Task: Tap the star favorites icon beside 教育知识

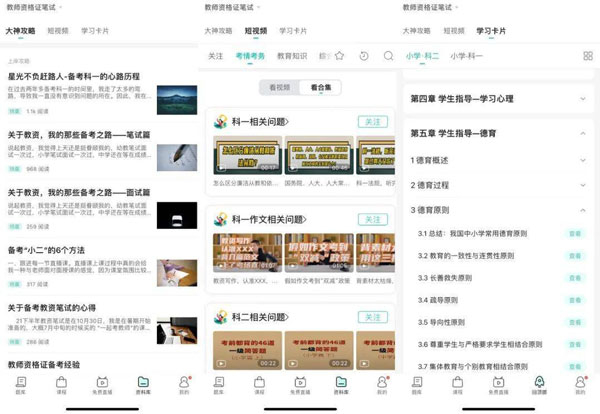Action: [x=339, y=56]
